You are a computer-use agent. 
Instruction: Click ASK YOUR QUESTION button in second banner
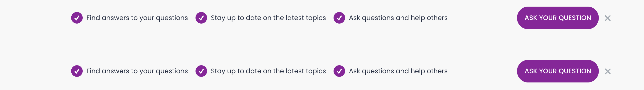558,71
